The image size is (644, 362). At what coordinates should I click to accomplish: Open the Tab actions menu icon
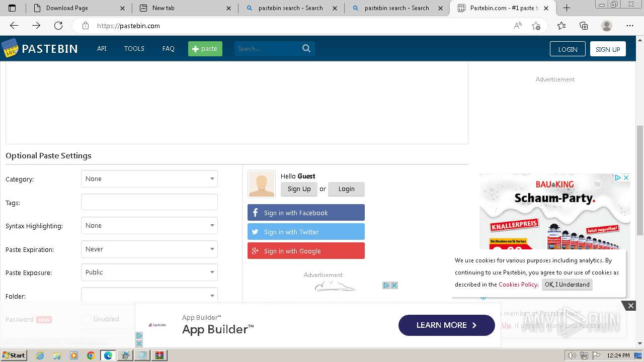click(x=13, y=8)
